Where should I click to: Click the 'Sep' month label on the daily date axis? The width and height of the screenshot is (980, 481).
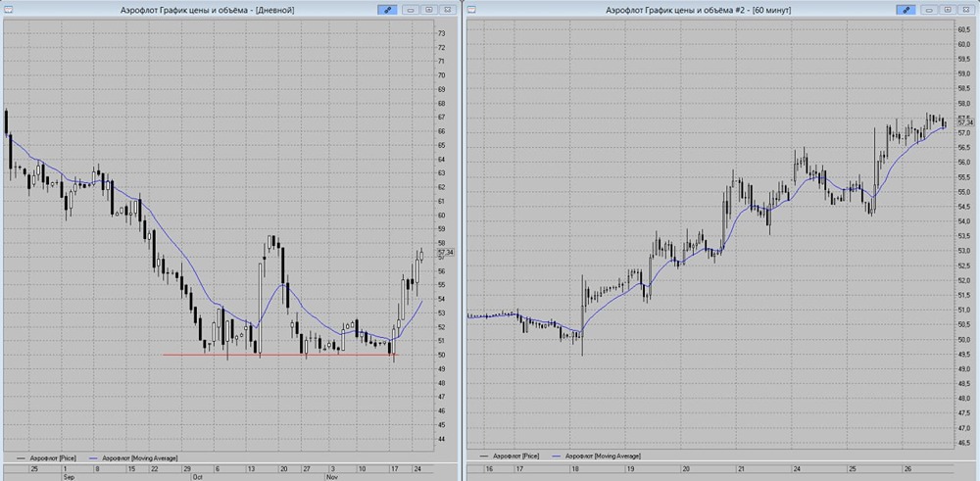click(x=68, y=476)
